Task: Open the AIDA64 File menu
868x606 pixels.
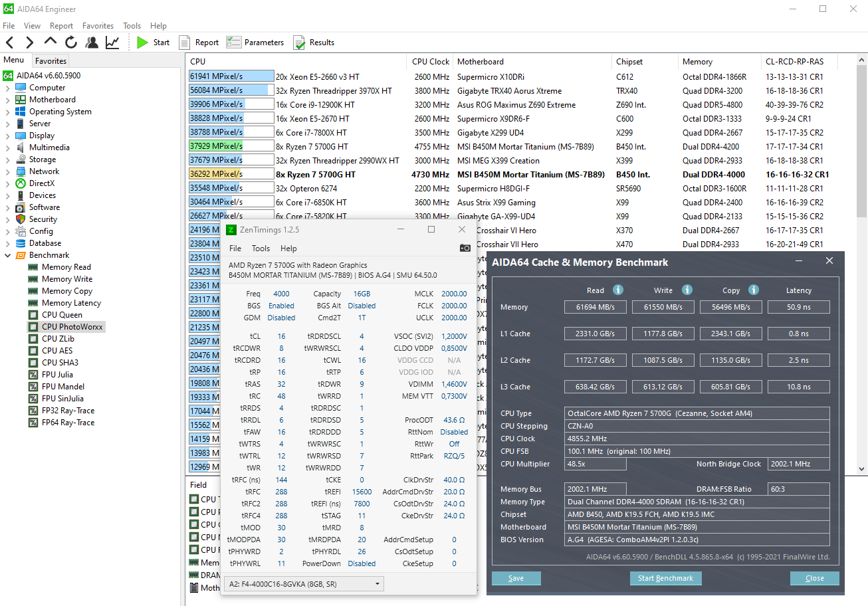Action: (x=9, y=26)
